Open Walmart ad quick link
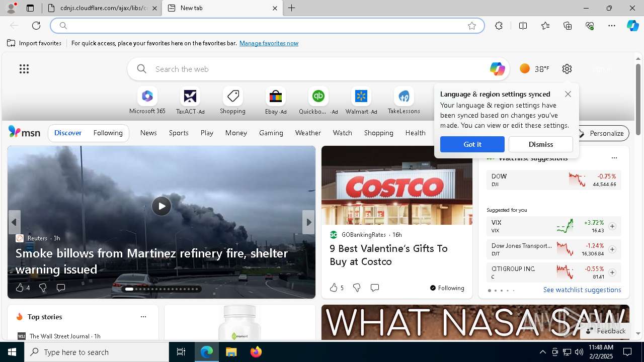The image size is (644, 362). click(361, 101)
